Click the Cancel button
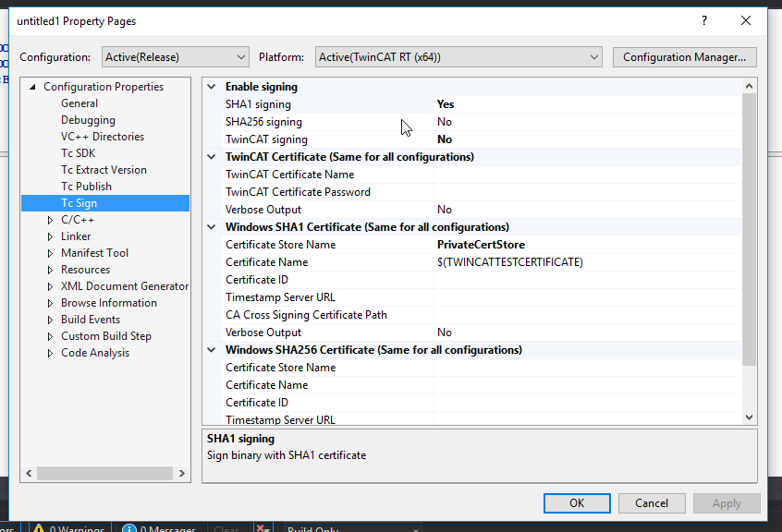 pyautogui.click(x=652, y=503)
